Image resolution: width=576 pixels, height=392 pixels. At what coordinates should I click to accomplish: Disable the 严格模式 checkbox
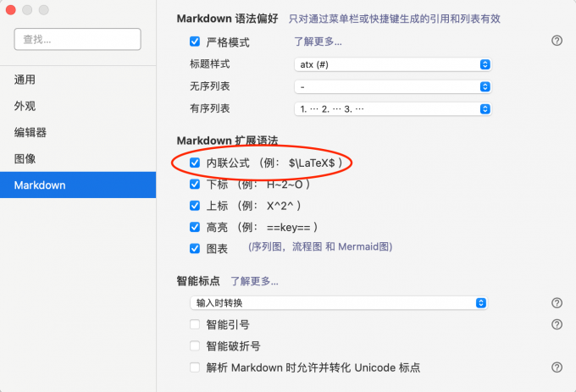click(x=195, y=41)
